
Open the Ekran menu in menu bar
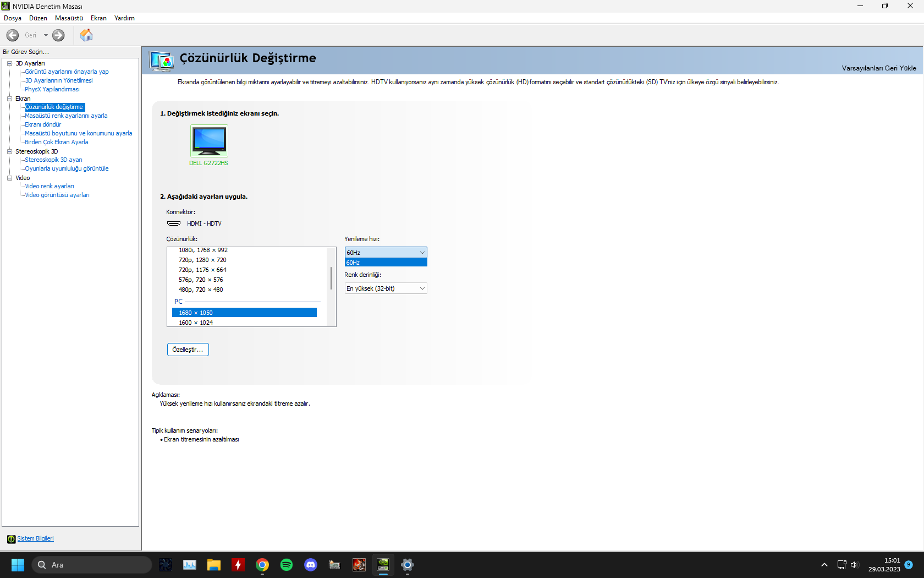98,18
